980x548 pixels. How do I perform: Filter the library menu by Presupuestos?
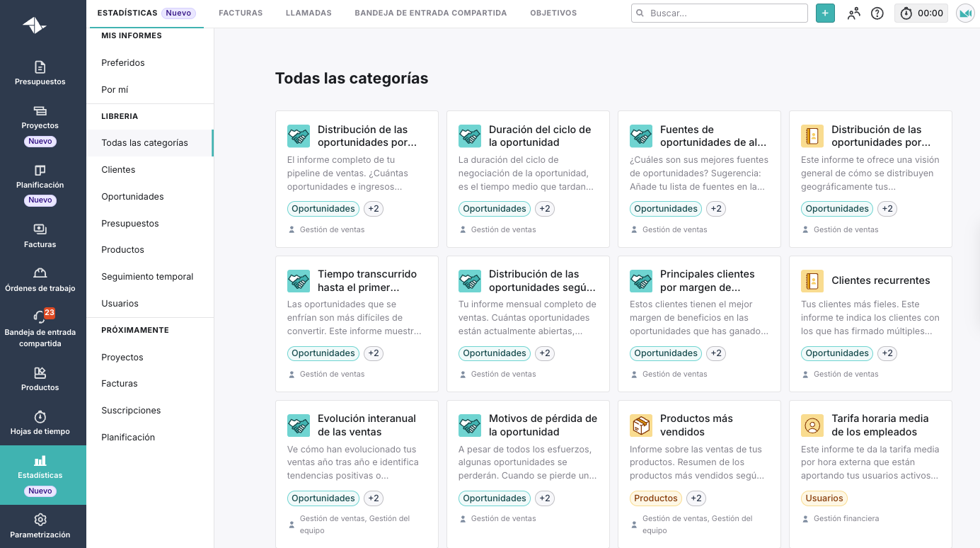click(150, 224)
